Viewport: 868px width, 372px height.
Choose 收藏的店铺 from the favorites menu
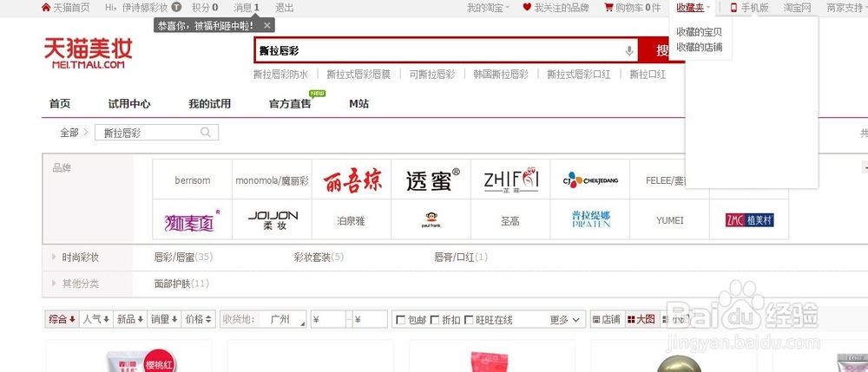coord(699,47)
